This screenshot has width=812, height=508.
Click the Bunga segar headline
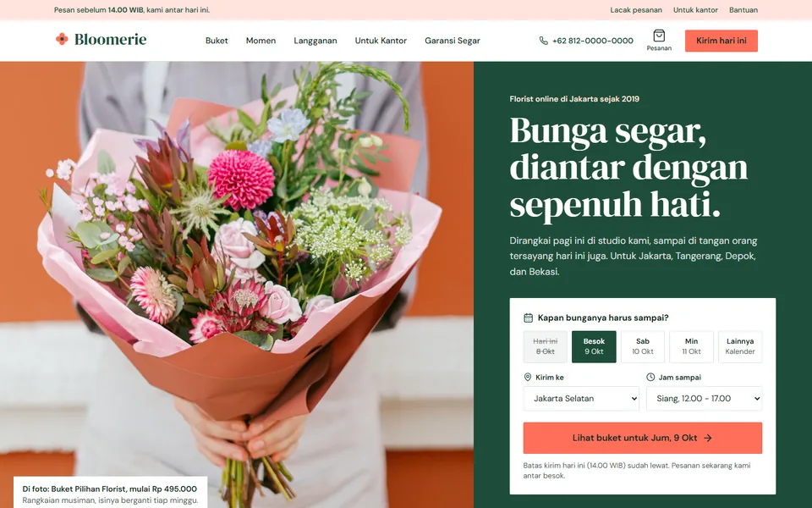[628, 168]
